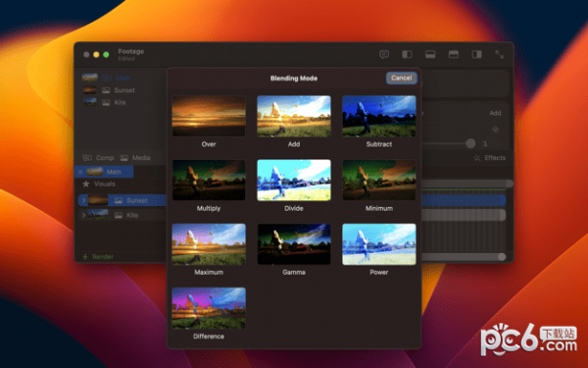Viewport: 588px width, 368px height.
Task: Switch to the Comp tab
Action: 98,158
